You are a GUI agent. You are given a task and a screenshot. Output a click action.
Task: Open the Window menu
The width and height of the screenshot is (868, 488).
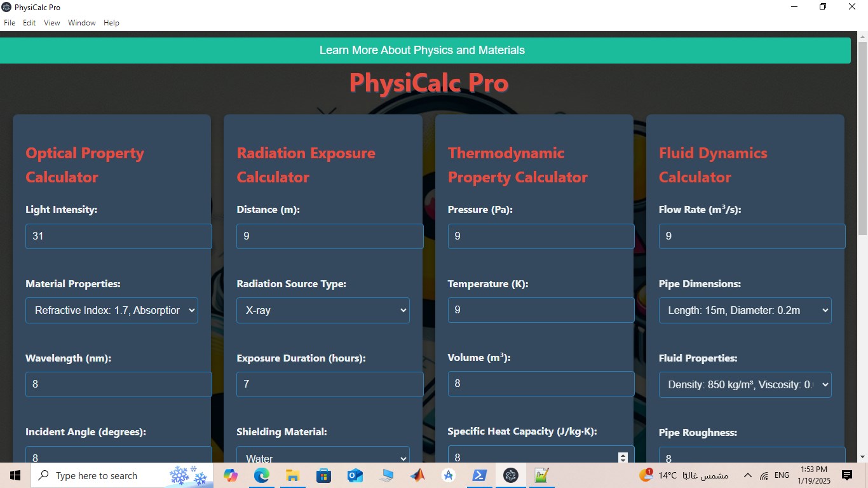pos(82,23)
